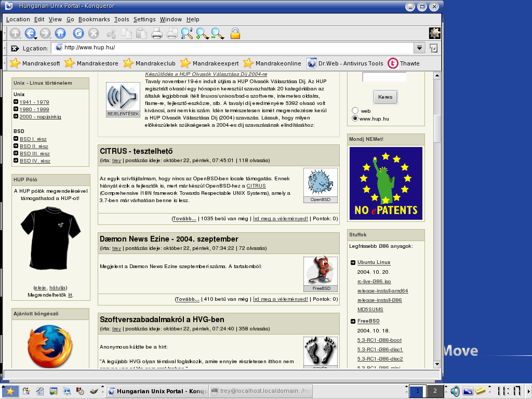The height and width of the screenshot is (399, 532).
Task: Open the Edit menu
Action: coord(39,19)
